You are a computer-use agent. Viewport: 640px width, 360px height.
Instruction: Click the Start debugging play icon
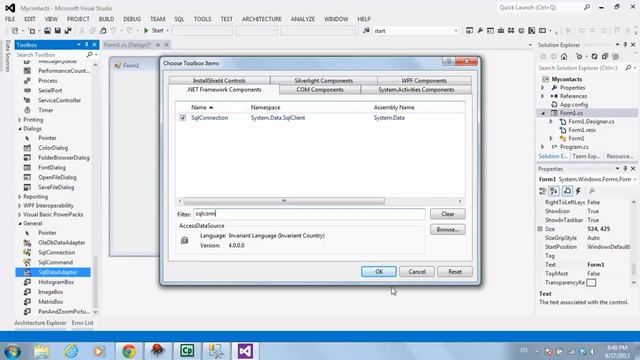146,31
